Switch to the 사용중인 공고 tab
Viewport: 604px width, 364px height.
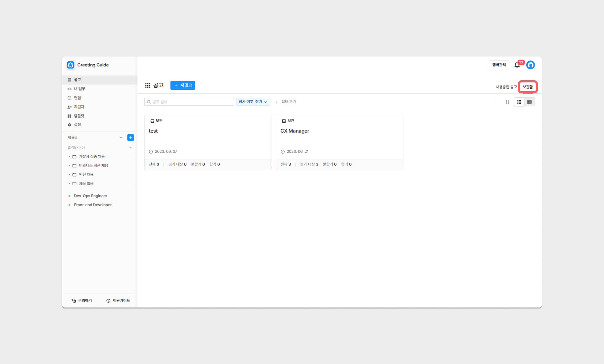point(506,87)
